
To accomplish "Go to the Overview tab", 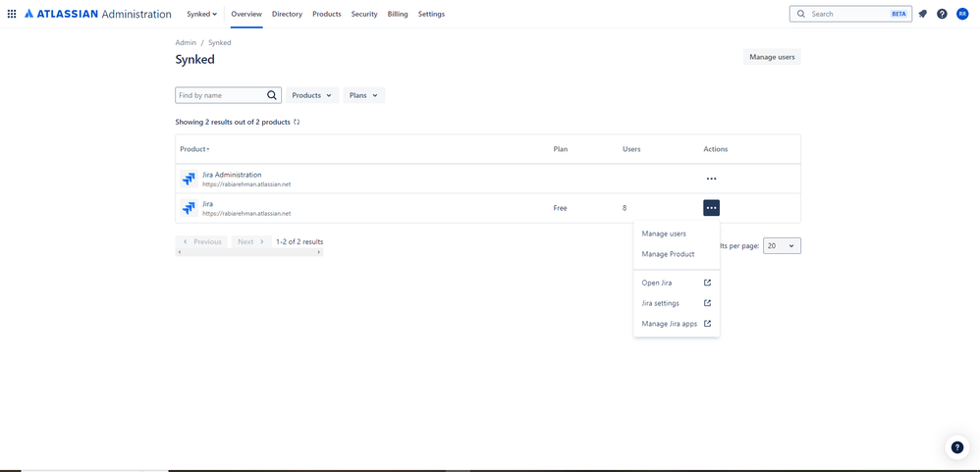I will click(x=246, y=14).
